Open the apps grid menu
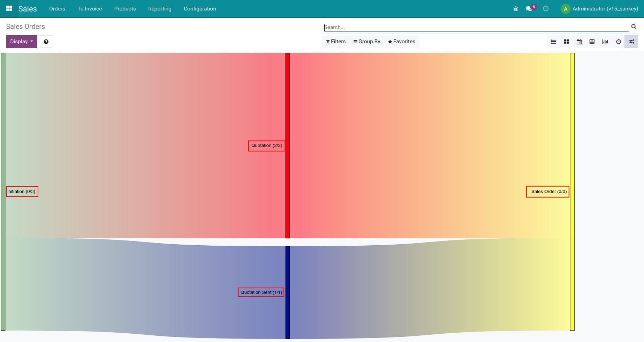The height and width of the screenshot is (342, 644). [9, 8]
